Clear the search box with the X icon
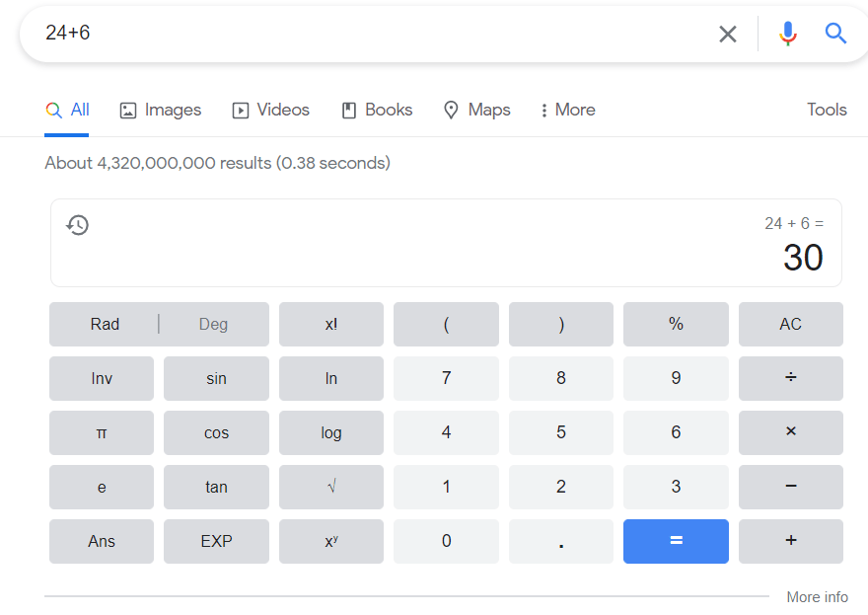 coord(727,33)
